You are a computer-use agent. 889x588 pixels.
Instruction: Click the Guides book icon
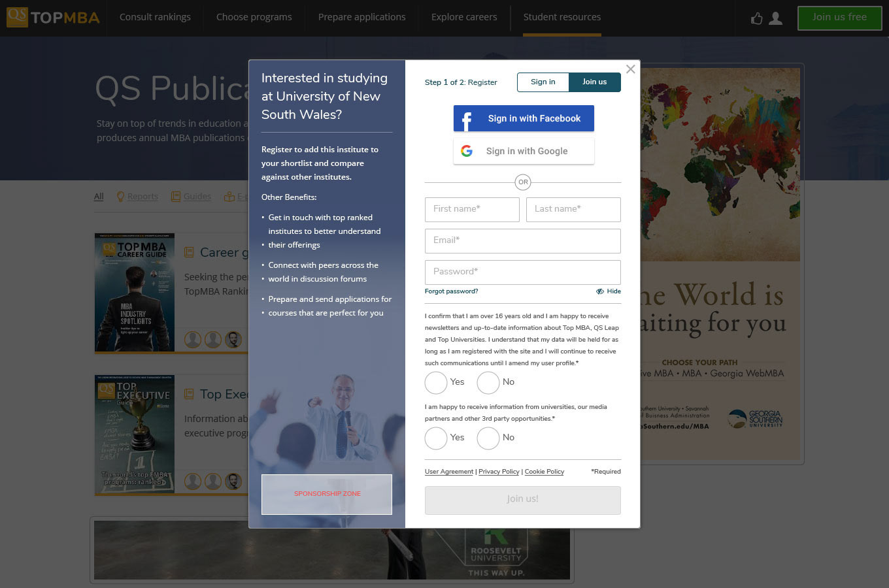pyautogui.click(x=176, y=196)
